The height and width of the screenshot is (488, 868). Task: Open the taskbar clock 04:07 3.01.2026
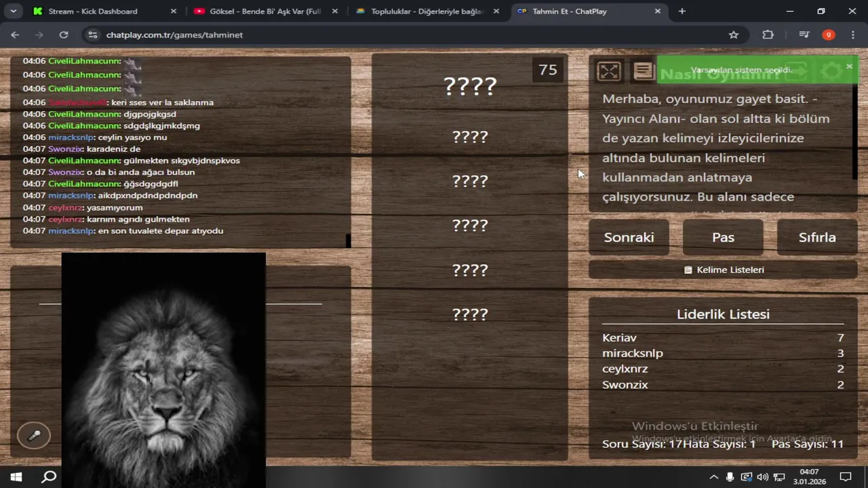click(809, 476)
